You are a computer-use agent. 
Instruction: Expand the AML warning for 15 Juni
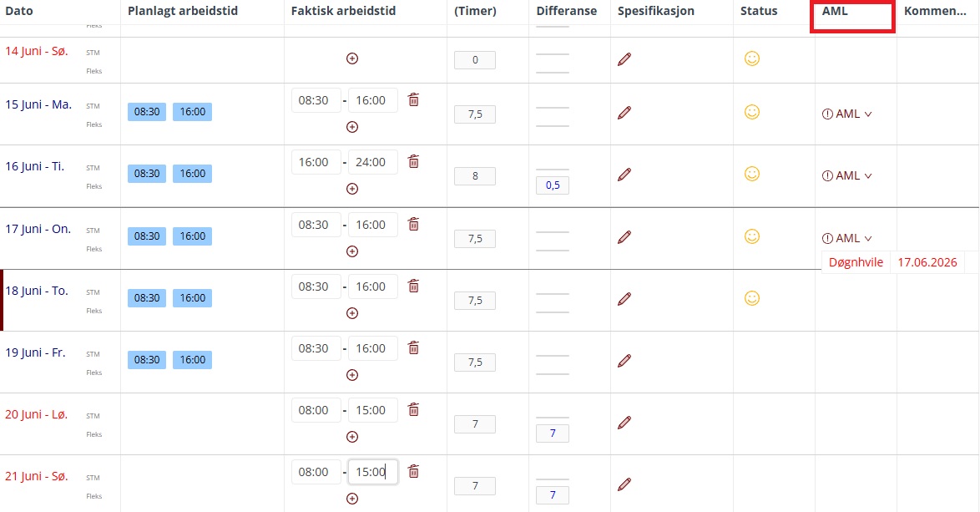(x=847, y=114)
